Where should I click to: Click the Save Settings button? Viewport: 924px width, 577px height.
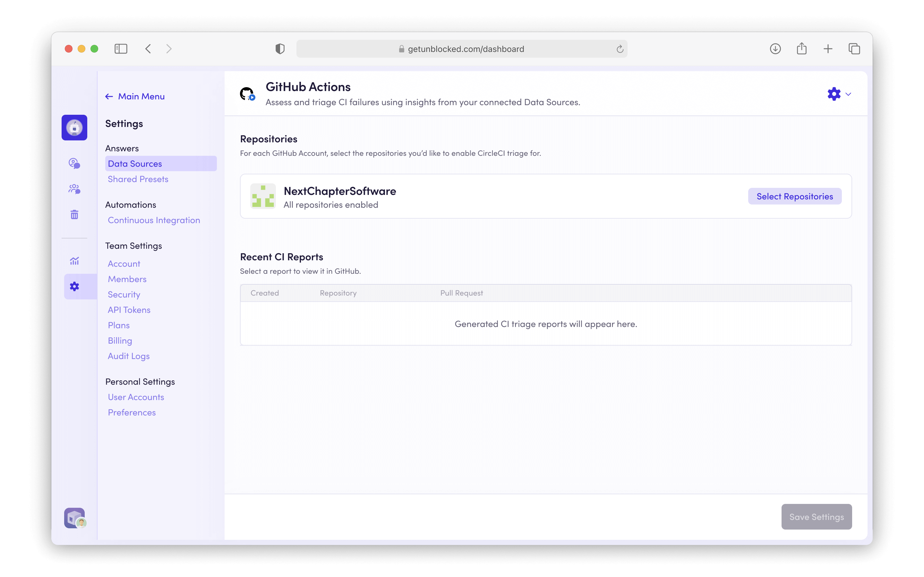pos(816,517)
